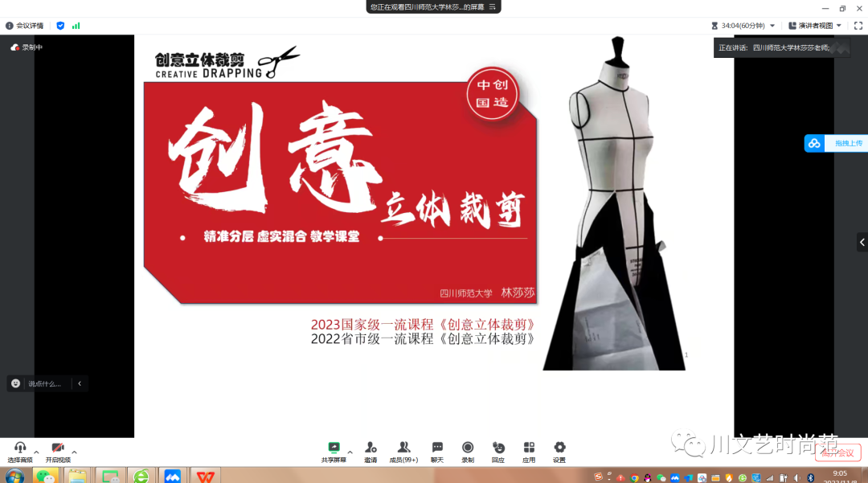868x483 pixels.
Task: Click the 拖拽上传 cloud upload button
Action: (x=837, y=143)
